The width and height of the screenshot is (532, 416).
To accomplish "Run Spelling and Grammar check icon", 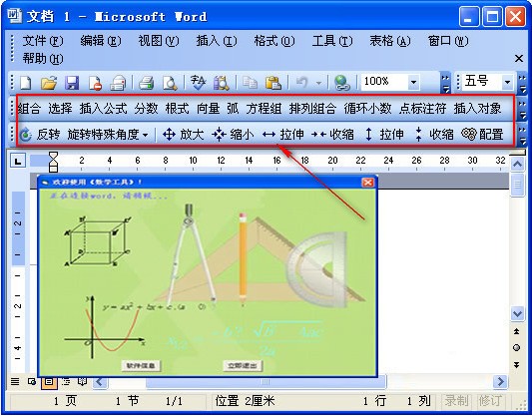I will [198, 83].
